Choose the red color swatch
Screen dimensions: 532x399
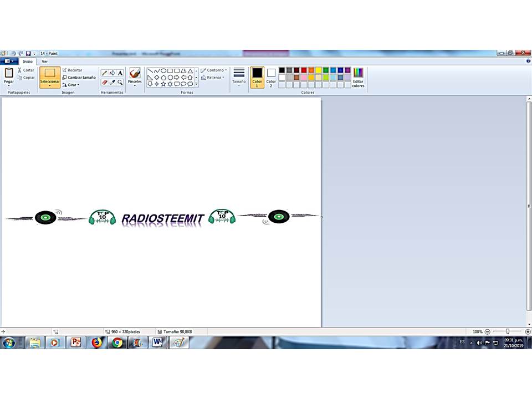tap(304, 70)
